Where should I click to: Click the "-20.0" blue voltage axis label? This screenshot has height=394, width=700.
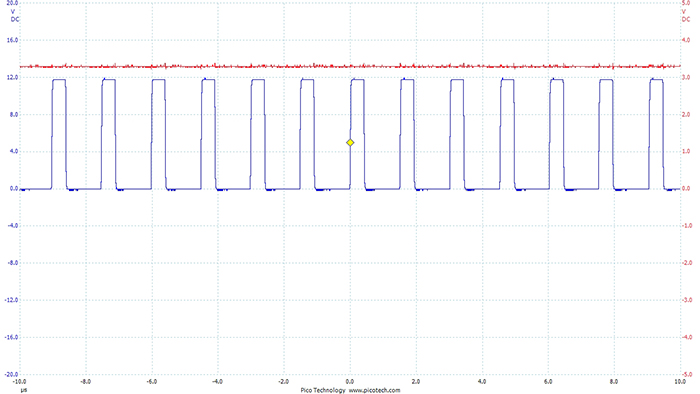pyautogui.click(x=11, y=374)
